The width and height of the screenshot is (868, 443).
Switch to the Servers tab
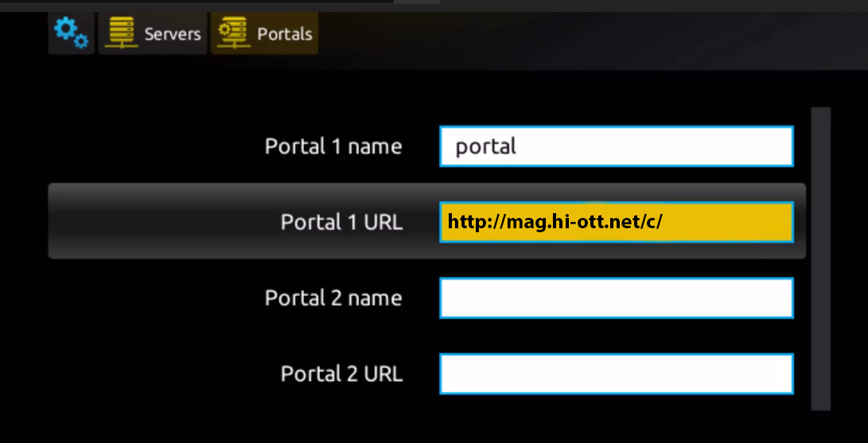coord(153,33)
